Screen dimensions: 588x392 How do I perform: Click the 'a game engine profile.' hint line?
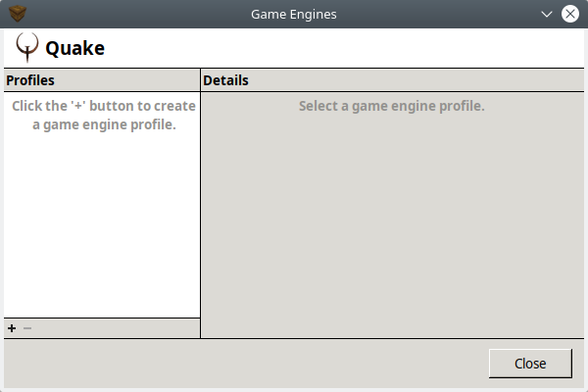point(104,124)
